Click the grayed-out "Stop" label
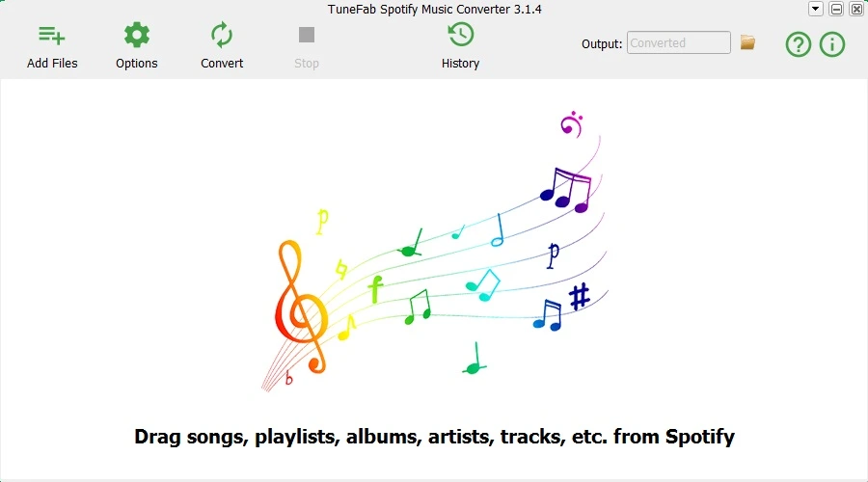This screenshot has width=868, height=482. (306, 64)
